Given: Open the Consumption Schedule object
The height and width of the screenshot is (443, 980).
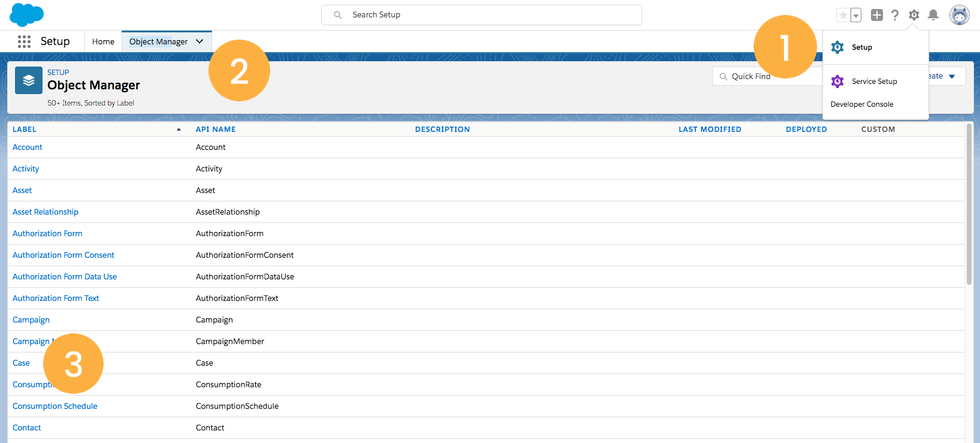Looking at the screenshot, I should coord(55,406).
